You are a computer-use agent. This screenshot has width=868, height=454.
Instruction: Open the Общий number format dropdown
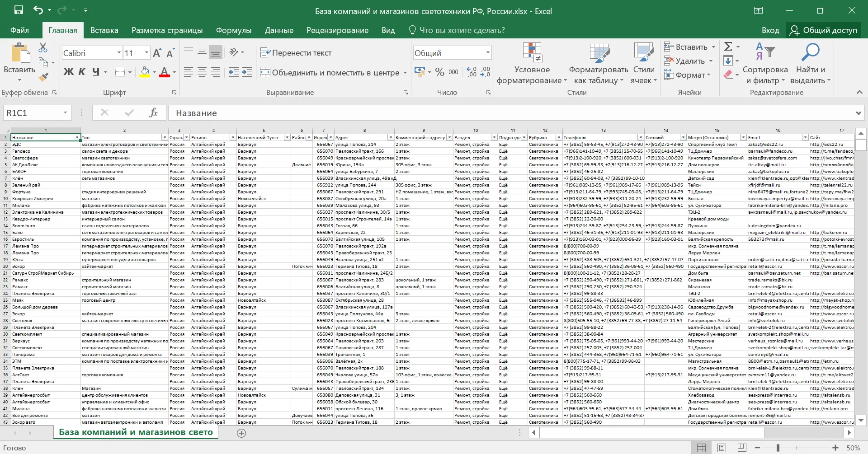pos(488,53)
